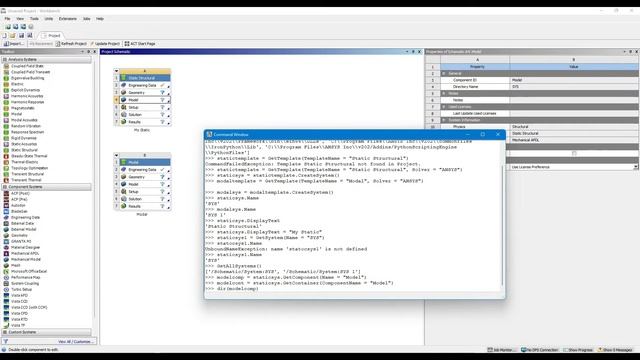Collapse the Notes properties section
Screen dimensions: 640x360
pyautogui.click(x=444, y=93)
